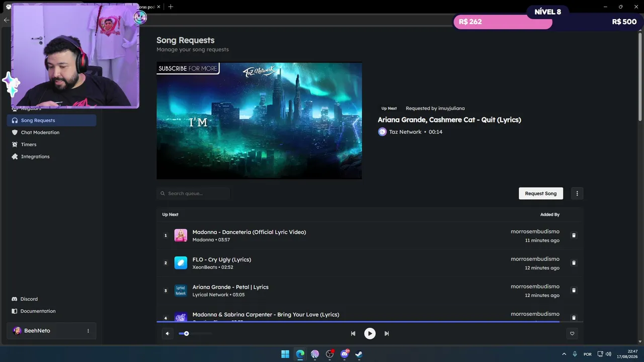Go back with the browser back arrow
Image resolution: width=644 pixels, height=362 pixels.
[6, 20]
